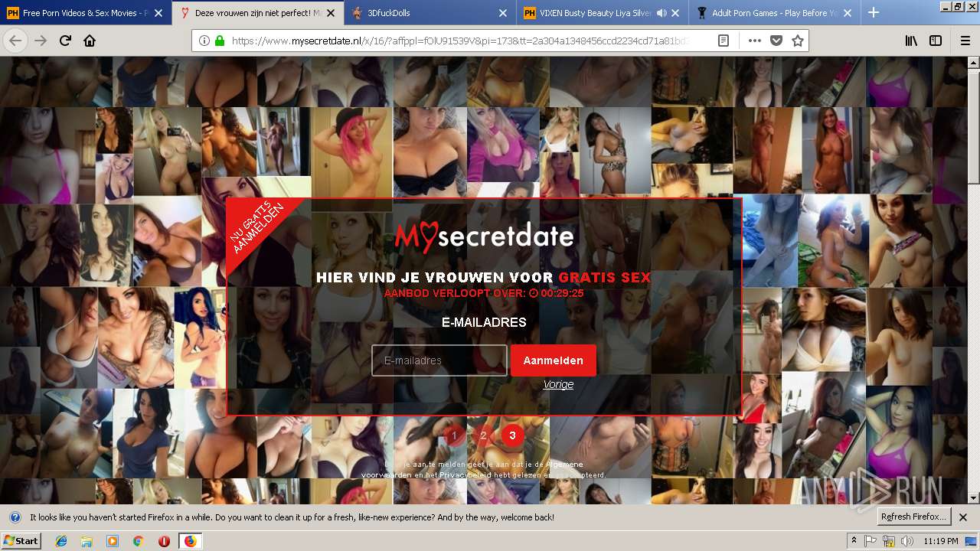Screen dimensions: 980x551
Task: Launch Google Chrome from taskbar
Action: 138,541
